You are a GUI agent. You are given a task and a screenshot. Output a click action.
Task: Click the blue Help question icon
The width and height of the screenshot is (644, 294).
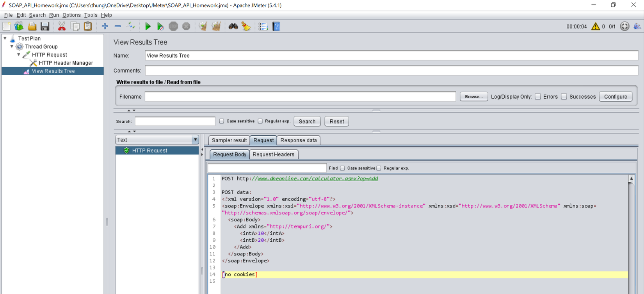click(x=276, y=27)
